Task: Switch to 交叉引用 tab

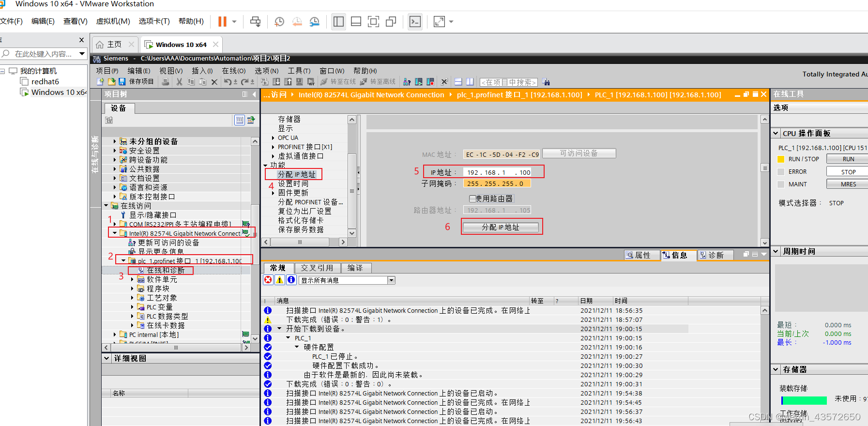Action: (317, 268)
